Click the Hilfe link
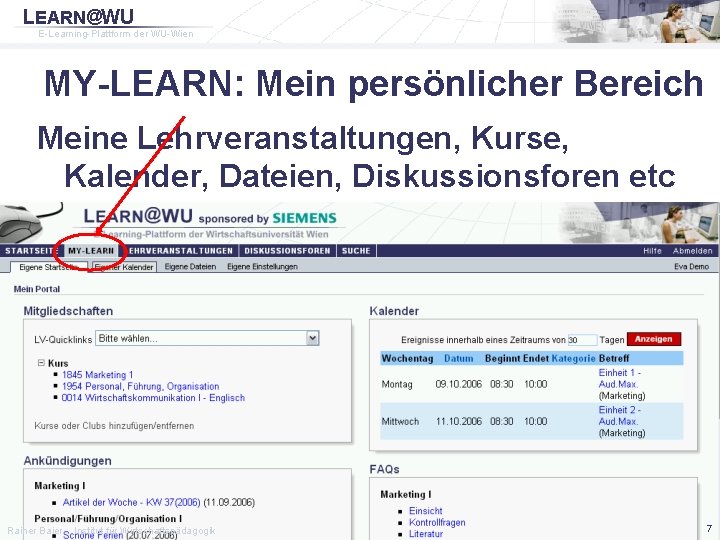 [x=652, y=251]
